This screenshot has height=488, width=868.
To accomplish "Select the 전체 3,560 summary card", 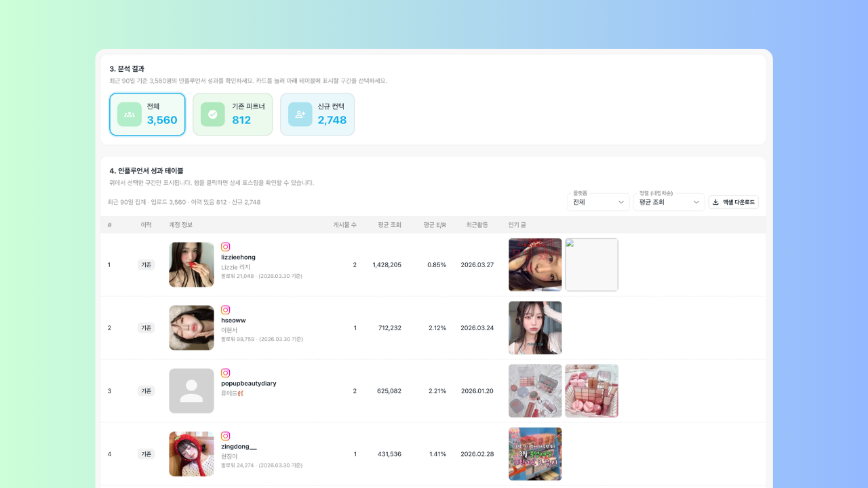I will point(147,115).
